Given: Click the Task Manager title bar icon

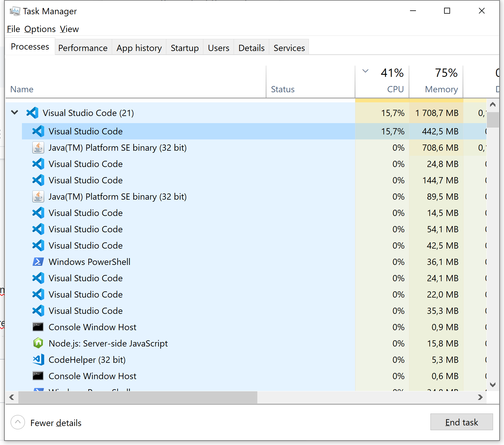Looking at the screenshot, I should tap(15, 11).
